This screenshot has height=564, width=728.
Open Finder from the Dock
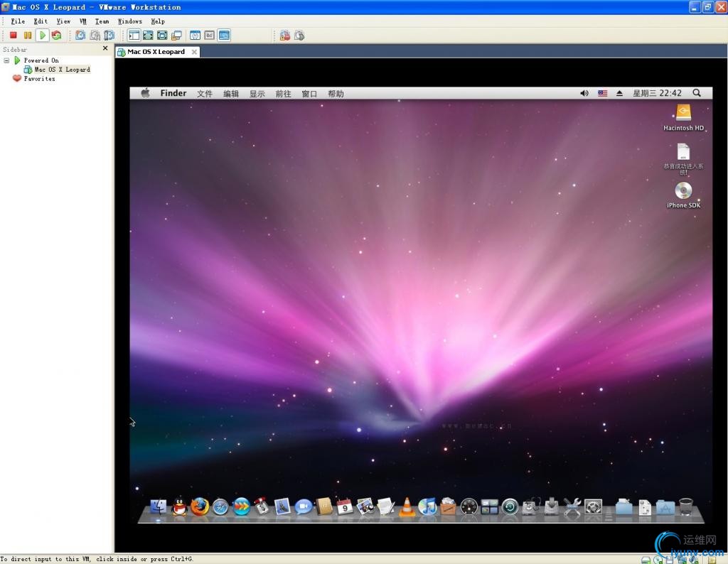pos(159,506)
